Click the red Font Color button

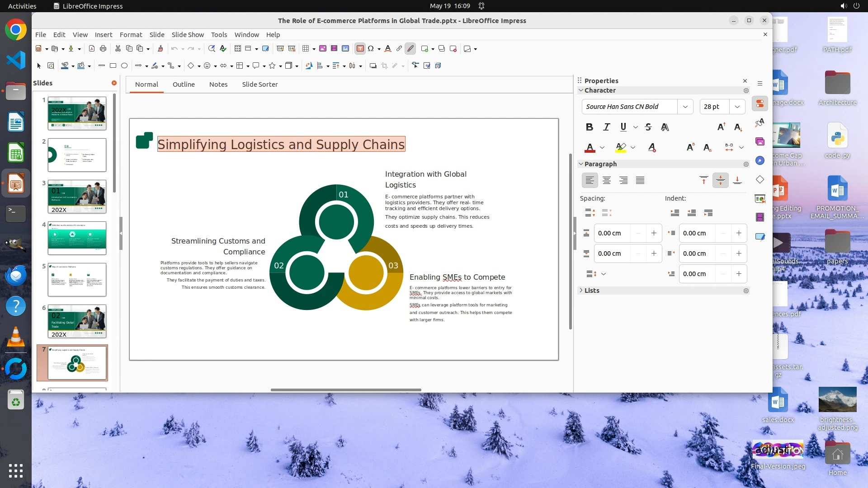[590, 148]
